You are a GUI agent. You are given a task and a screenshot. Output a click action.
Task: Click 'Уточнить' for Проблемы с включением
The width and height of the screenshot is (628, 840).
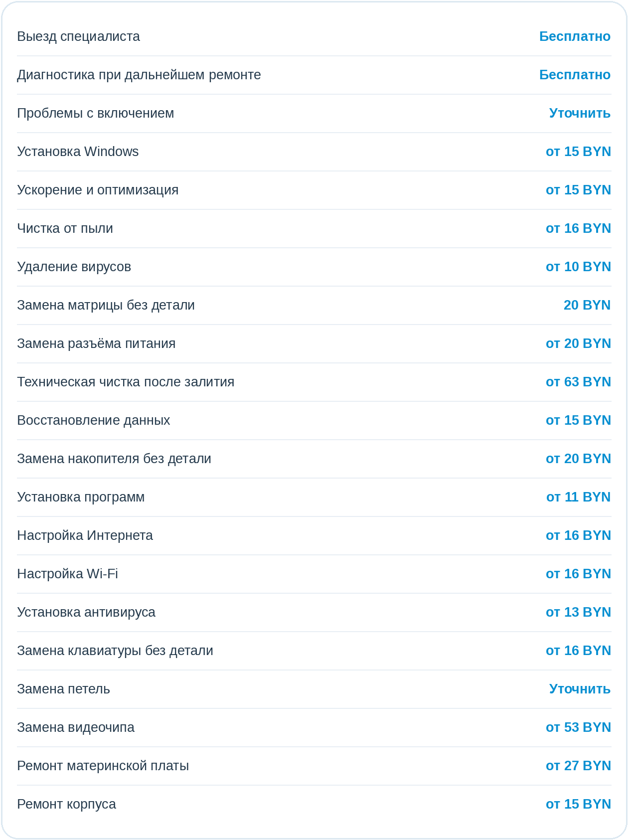(580, 113)
